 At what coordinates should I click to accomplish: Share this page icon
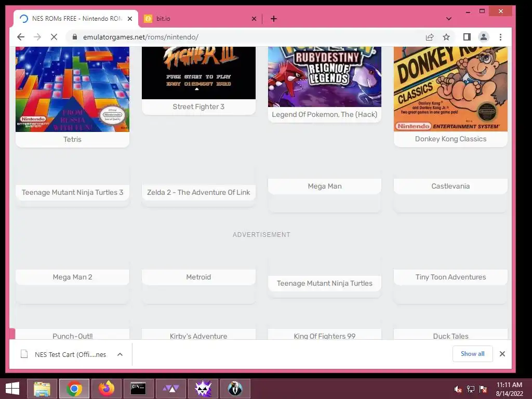(430, 37)
